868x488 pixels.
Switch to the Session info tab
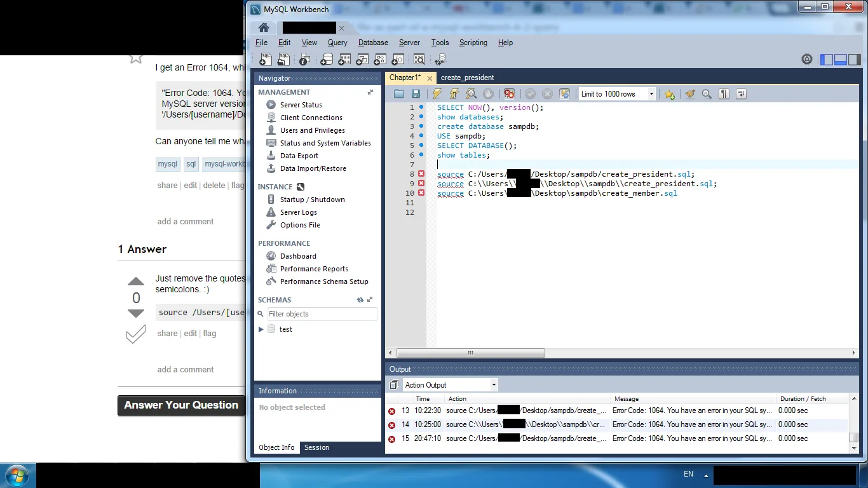point(316,447)
